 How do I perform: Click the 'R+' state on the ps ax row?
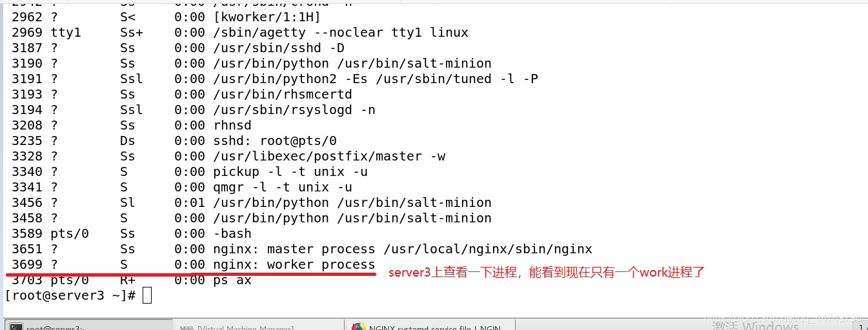click(128, 280)
